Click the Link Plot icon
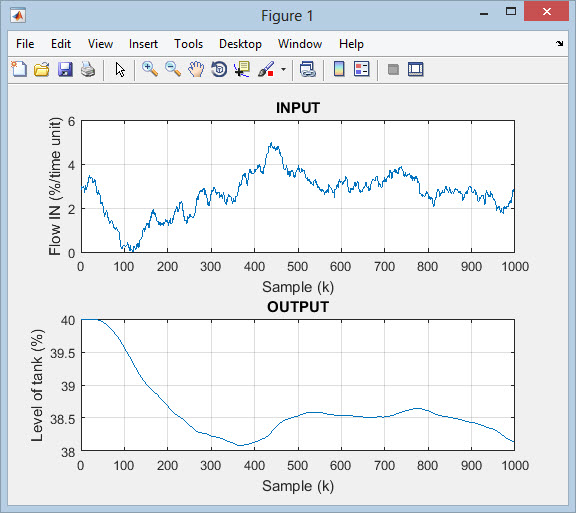Screen dimensions: 576x513 [307, 69]
